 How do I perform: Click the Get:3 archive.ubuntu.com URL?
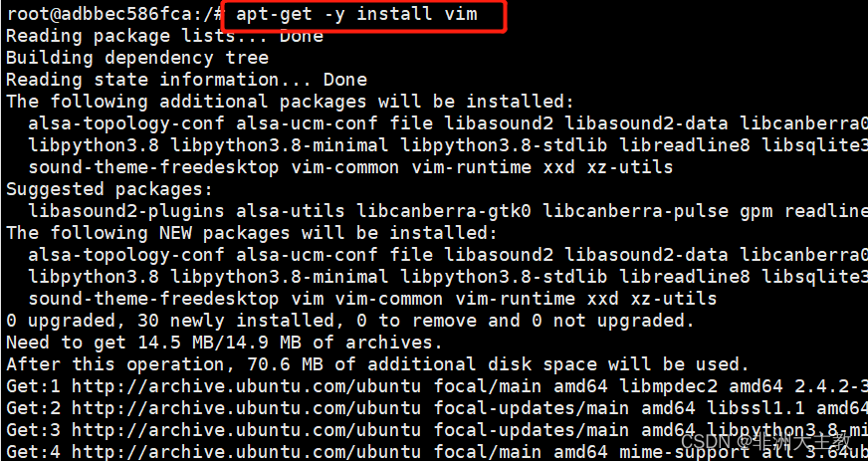pos(246,430)
